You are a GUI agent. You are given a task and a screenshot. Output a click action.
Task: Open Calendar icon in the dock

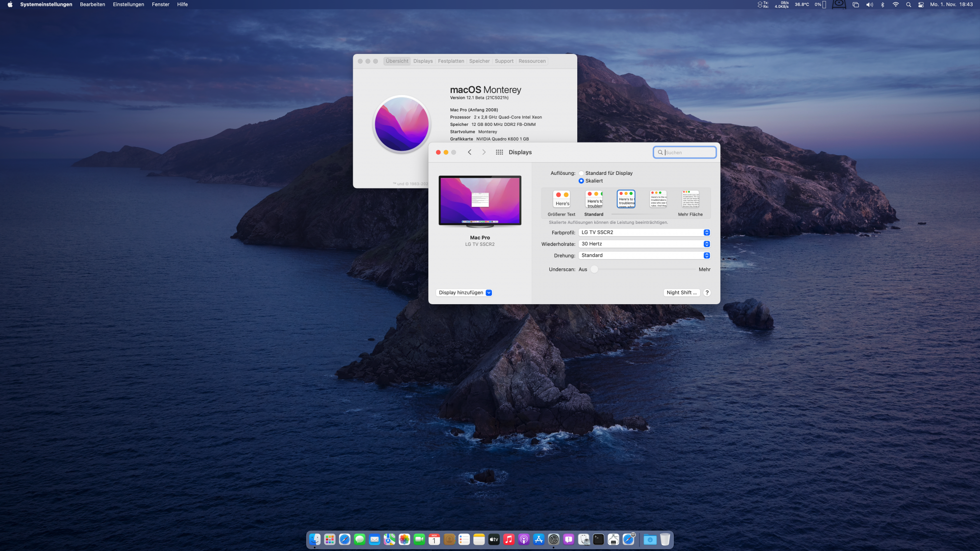pos(434,539)
